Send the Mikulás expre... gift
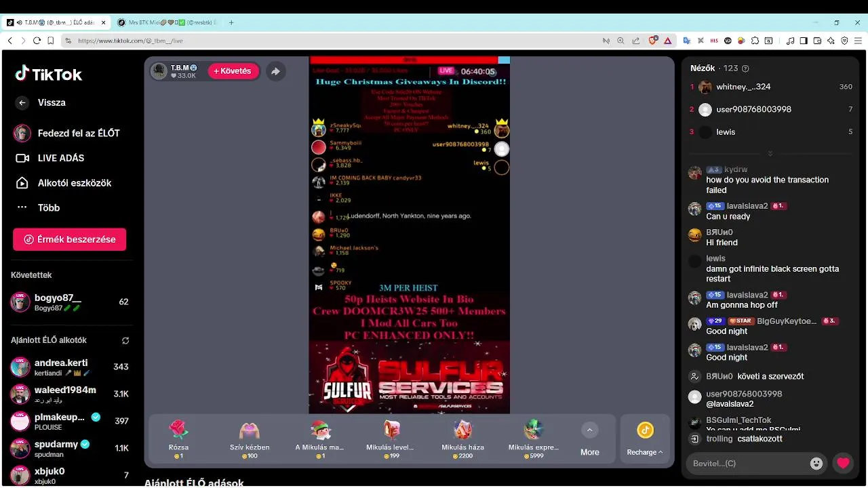 [534, 439]
